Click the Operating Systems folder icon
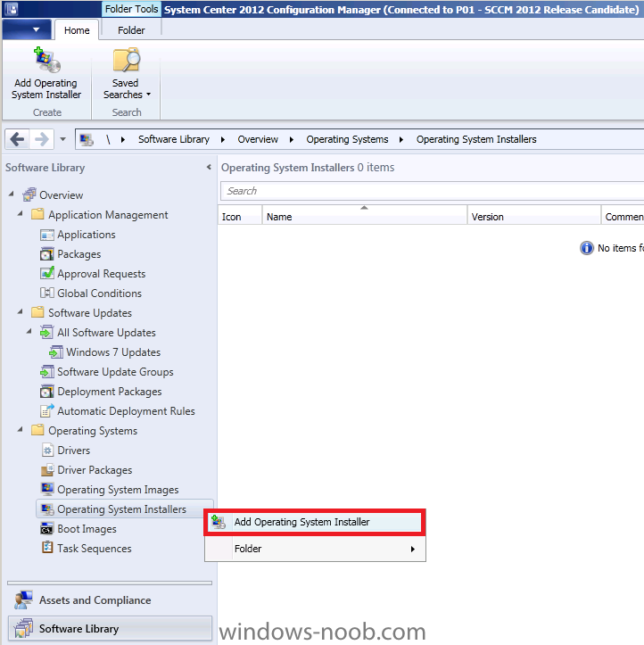The width and height of the screenshot is (644, 645). pyautogui.click(x=37, y=430)
